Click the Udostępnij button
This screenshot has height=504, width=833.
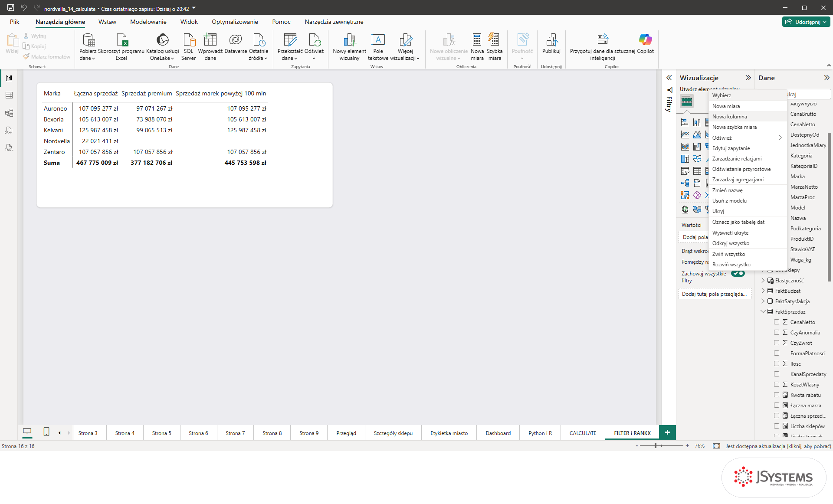[806, 22]
